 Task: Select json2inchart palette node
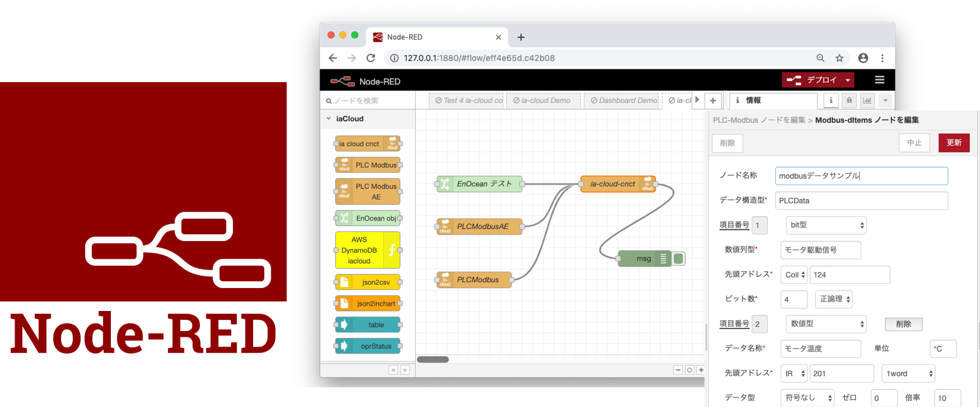368,304
